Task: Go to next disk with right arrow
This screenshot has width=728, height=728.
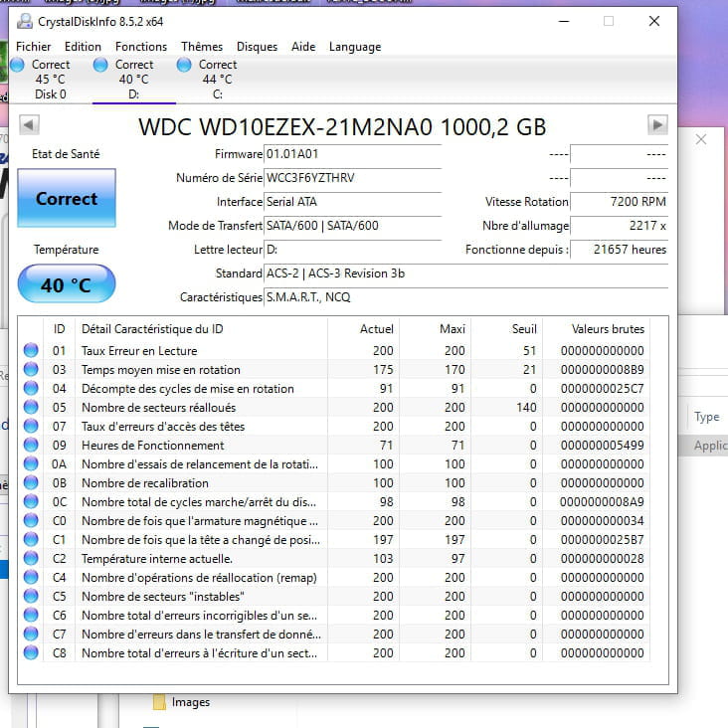Action: [657, 125]
